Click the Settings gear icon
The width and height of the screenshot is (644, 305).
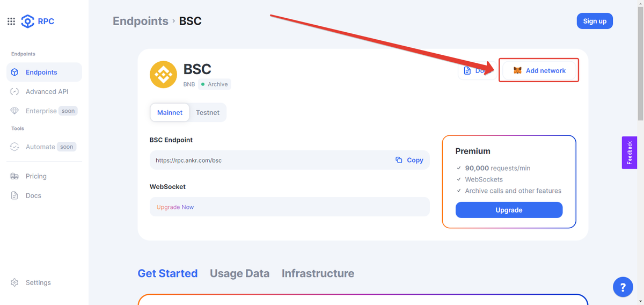14,282
